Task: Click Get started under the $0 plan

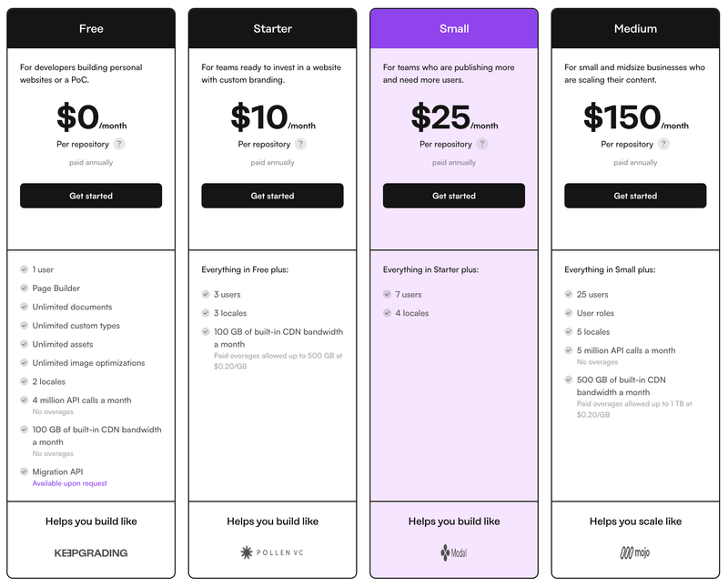Action: click(x=91, y=196)
